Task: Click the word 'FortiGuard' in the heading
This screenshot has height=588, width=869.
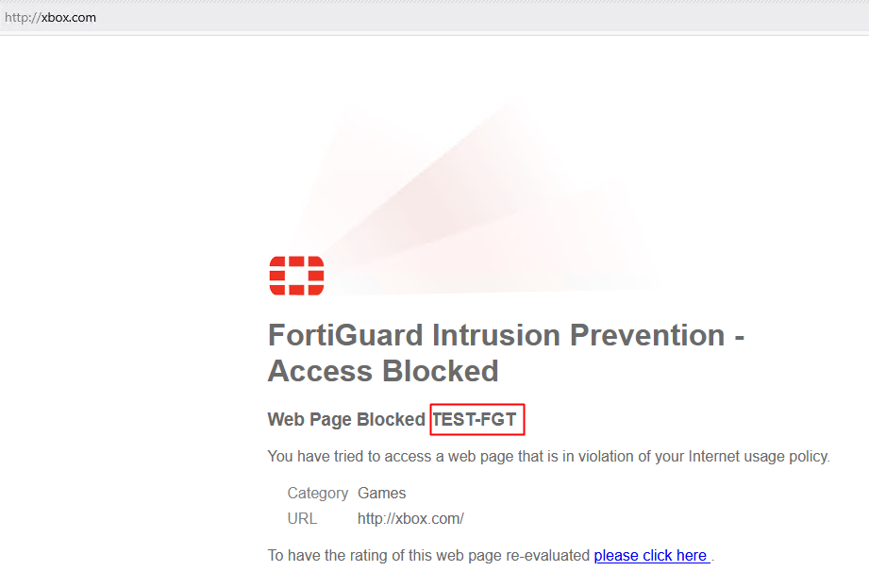Action: click(346, 335)
